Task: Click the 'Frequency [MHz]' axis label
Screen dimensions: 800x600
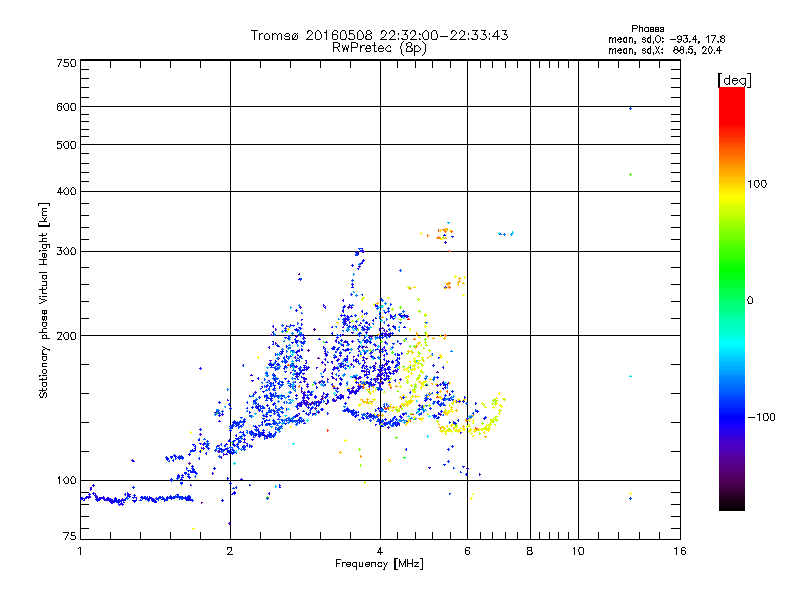Action: click(x=379, y=564)
